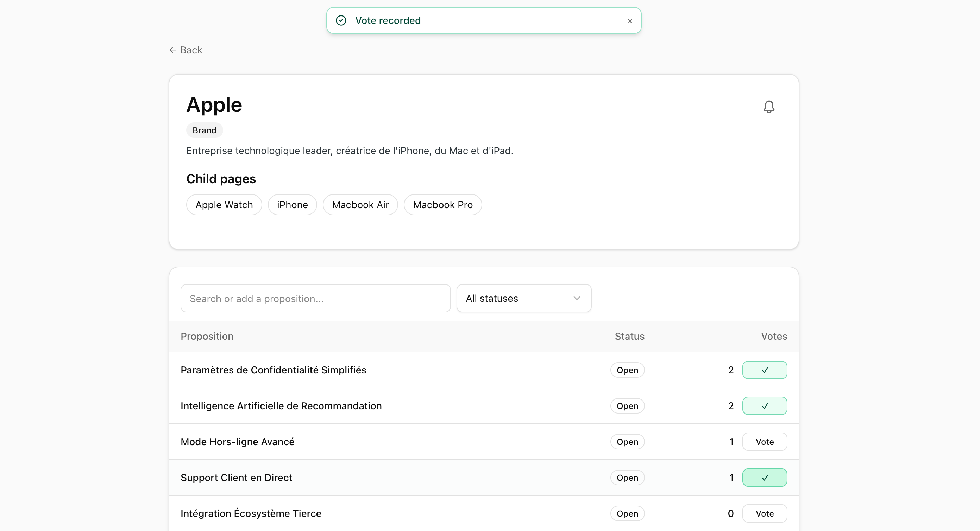This screenshot has height=531, width=980.
Task: Open the Macbook Pro child page
Action: tap(442, 205)
